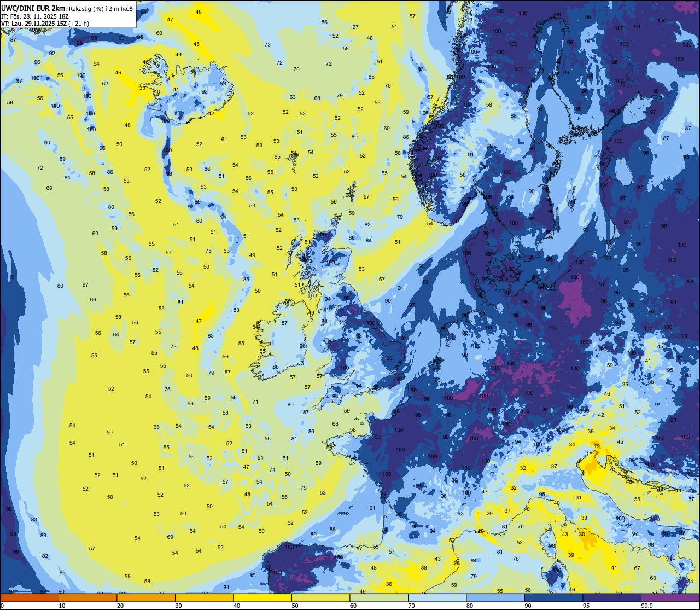
Task: Click the humidity value '71' on the map
Action: tap(255, 402)
